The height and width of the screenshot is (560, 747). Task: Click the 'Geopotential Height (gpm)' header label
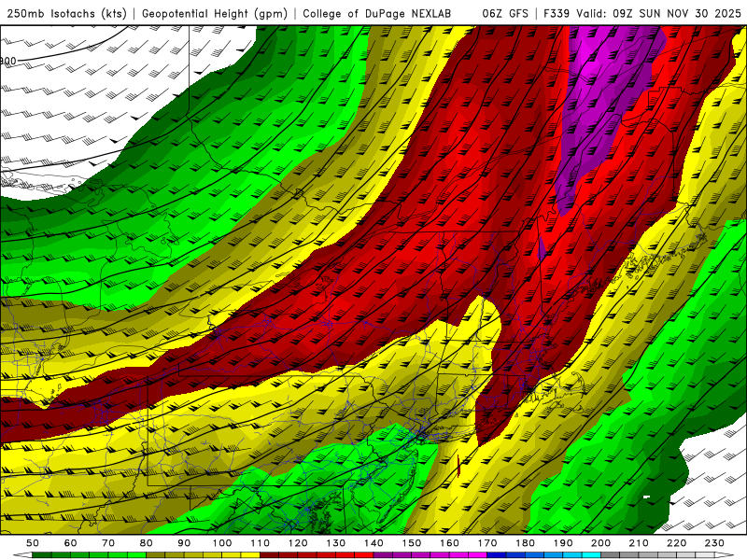click(215, 14)
